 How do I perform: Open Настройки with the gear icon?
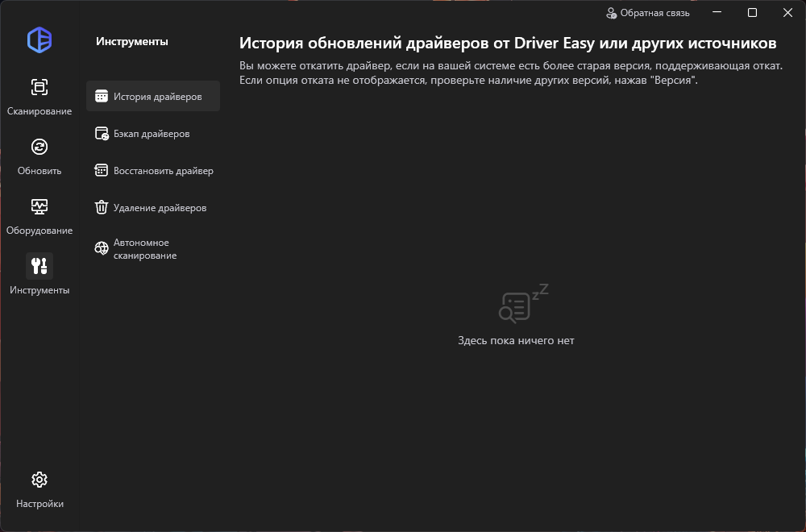click(39, 488)
